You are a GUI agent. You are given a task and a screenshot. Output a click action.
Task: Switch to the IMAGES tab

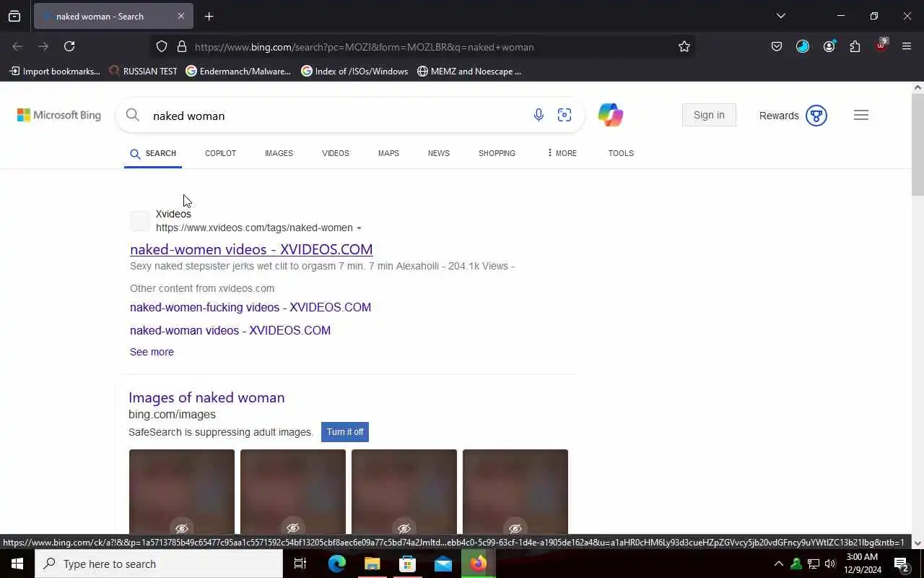pyautogui.click(x=279, y=153)
